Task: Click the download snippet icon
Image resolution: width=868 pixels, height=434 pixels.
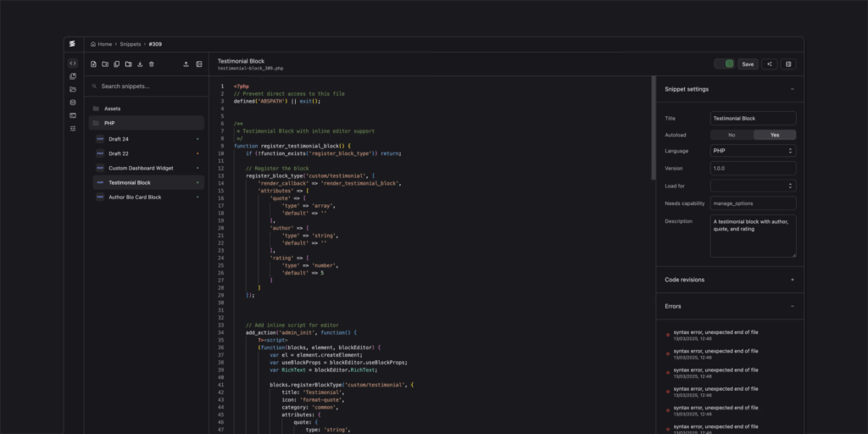Action: pyautogui.click(x=139, y=64)
